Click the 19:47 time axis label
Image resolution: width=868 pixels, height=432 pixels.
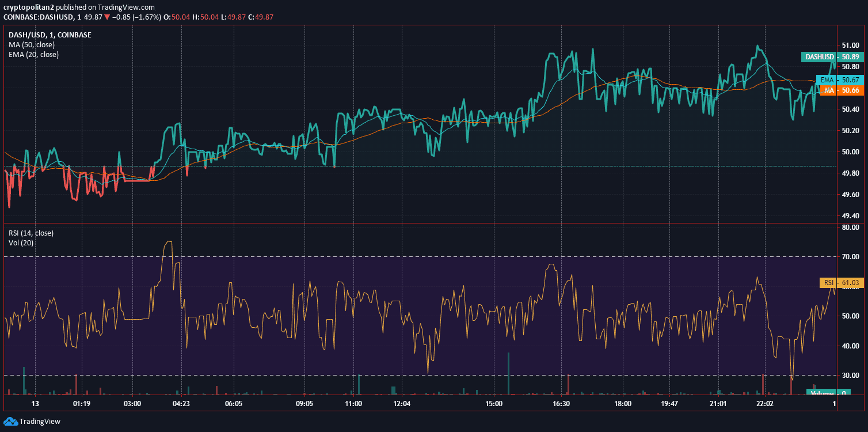coord(669,404)
